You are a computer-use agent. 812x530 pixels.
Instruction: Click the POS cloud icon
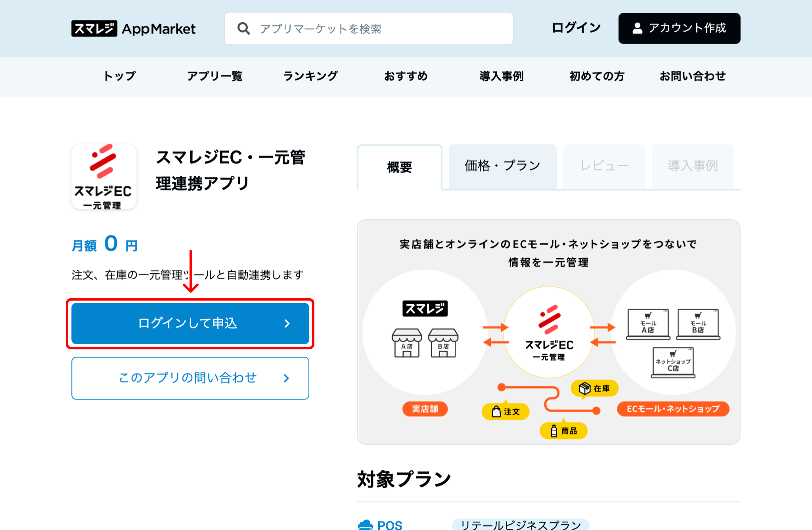click(365, 525)
